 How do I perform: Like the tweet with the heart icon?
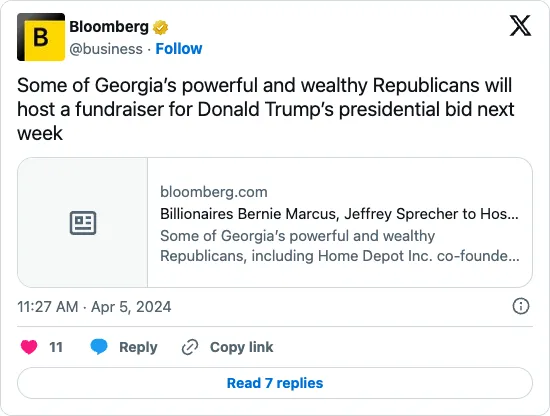pos(29,347)
